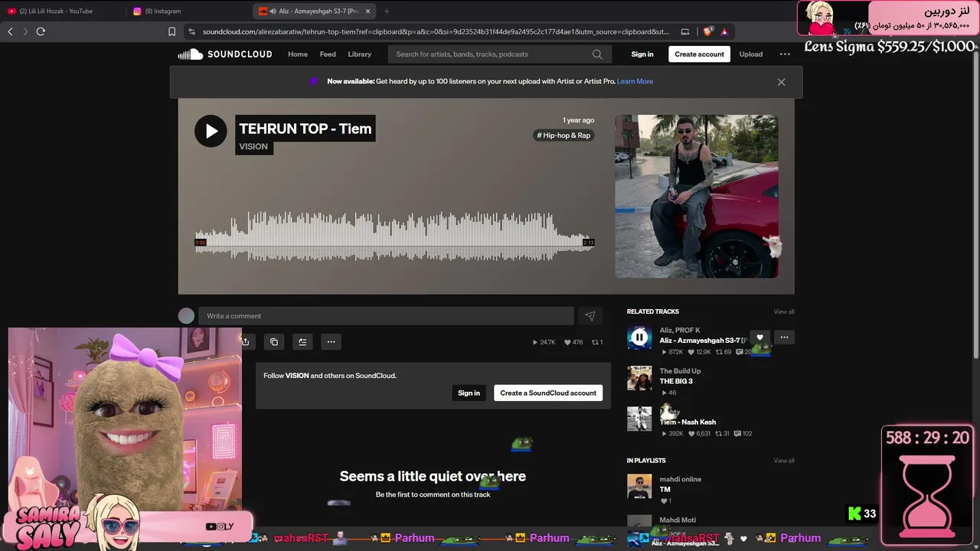Screen dimensions: 980x551
Task: Open THE BIG 3 related track
Action: coord(676,381)
